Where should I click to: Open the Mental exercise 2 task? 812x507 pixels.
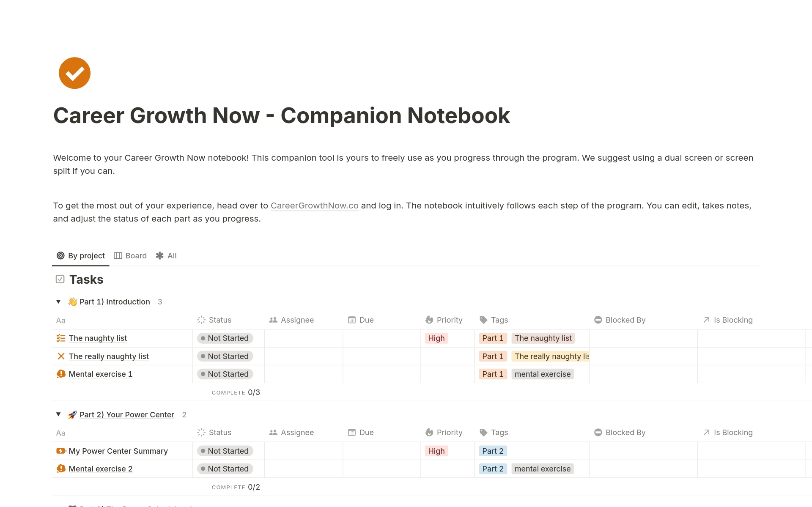click(x=101, y=469)
